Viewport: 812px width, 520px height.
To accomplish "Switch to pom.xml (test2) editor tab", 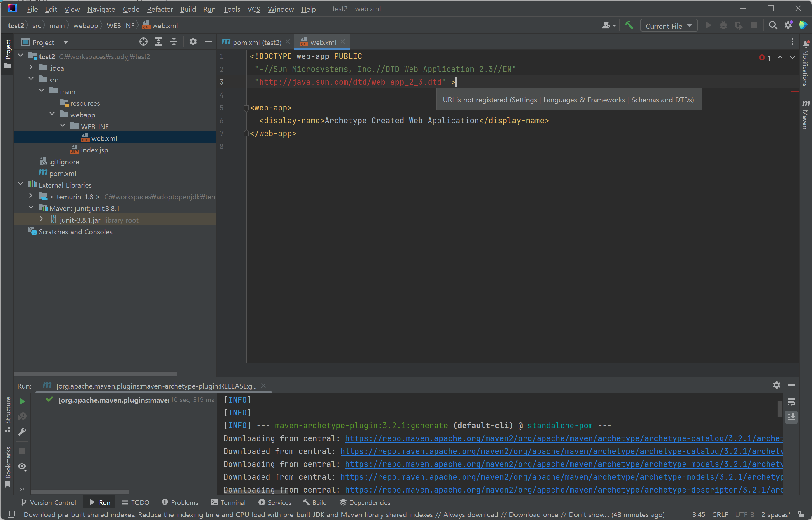I will click(256, 43).
